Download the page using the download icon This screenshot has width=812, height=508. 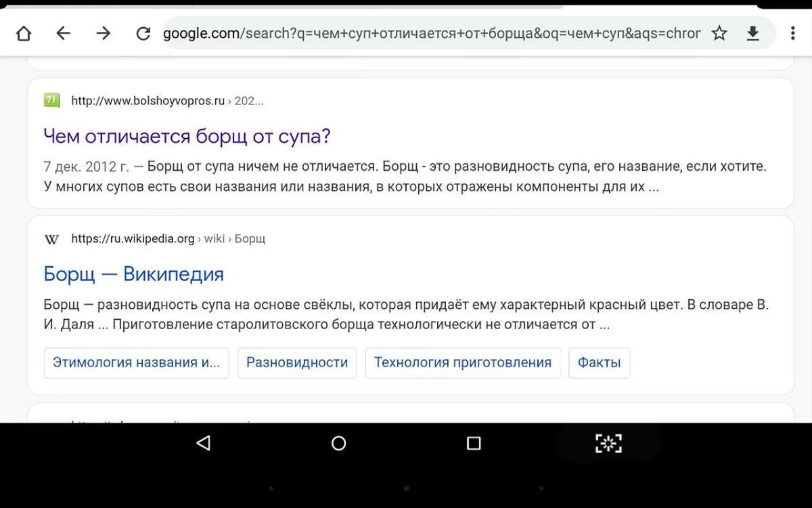[753, 33]
